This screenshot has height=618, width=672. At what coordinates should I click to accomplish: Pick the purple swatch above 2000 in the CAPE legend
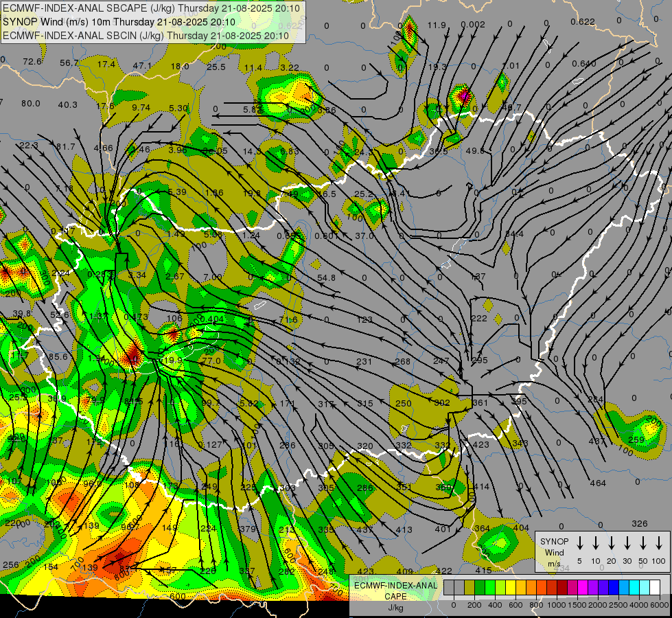592,588
